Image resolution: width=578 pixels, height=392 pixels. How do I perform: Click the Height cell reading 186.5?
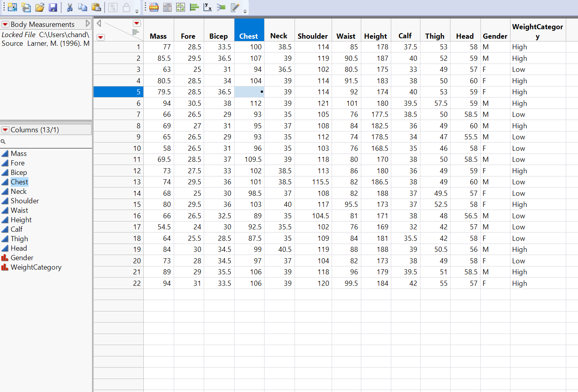tap(376, 182)
